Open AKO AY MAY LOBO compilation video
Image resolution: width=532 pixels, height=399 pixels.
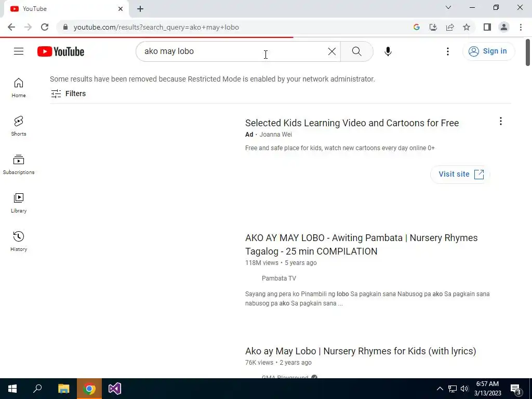362,245
